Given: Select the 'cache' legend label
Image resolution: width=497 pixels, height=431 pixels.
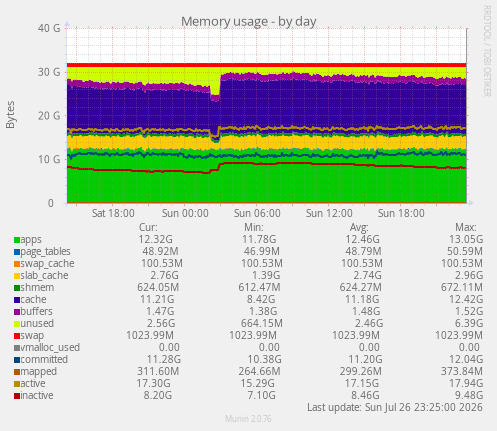Looking at the screenshot, I should [x=33, y=300].
